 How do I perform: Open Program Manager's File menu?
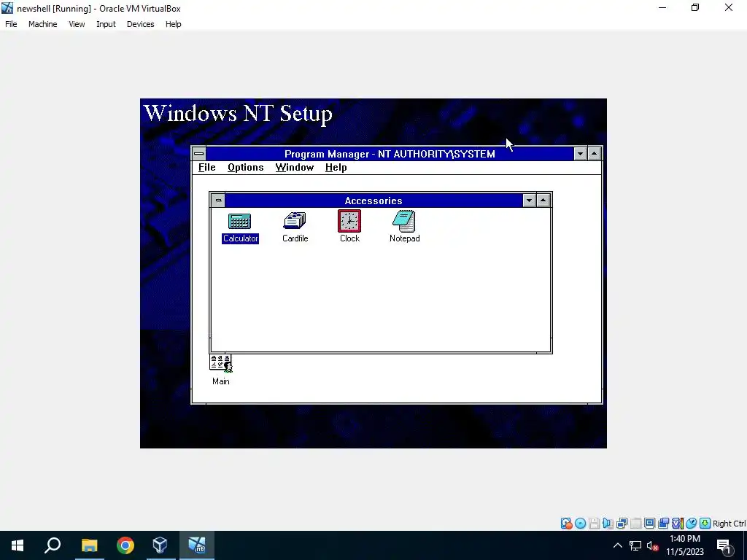click(x=206, y=167)
